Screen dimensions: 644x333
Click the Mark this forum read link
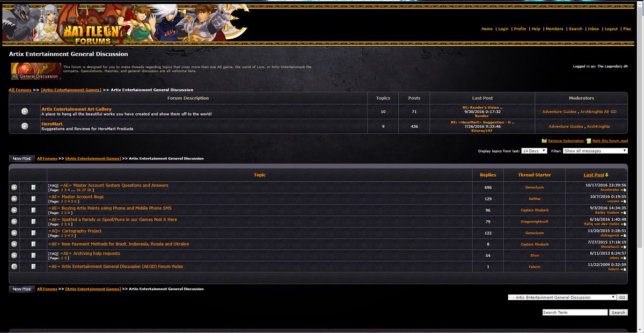point(610,141)
